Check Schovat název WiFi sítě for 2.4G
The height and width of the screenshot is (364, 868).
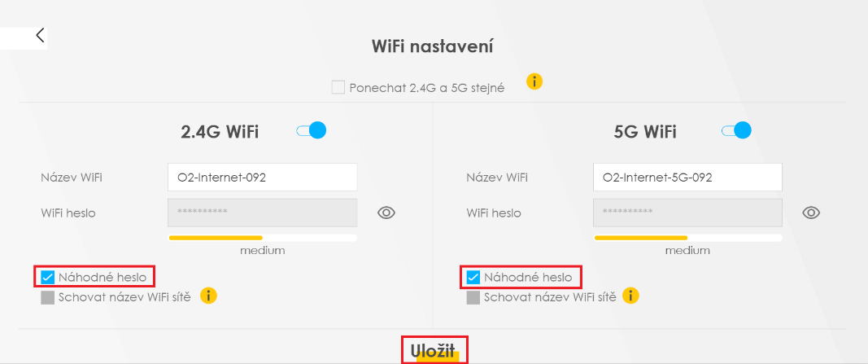click(x=48, y=297)
